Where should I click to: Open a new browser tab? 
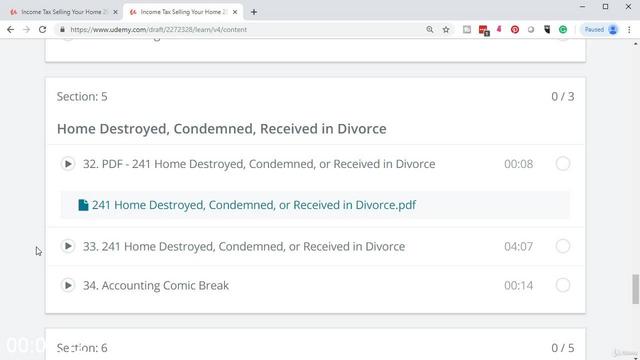tap(254, 12)
